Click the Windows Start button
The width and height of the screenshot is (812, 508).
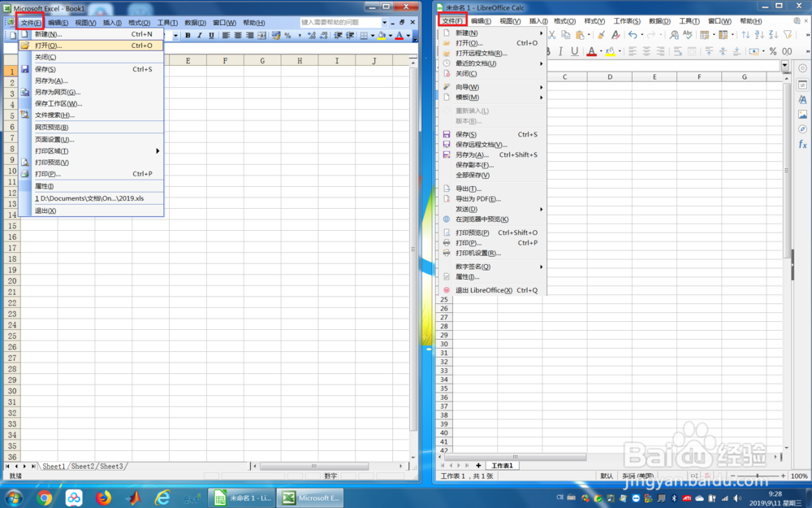click(14, 498)
